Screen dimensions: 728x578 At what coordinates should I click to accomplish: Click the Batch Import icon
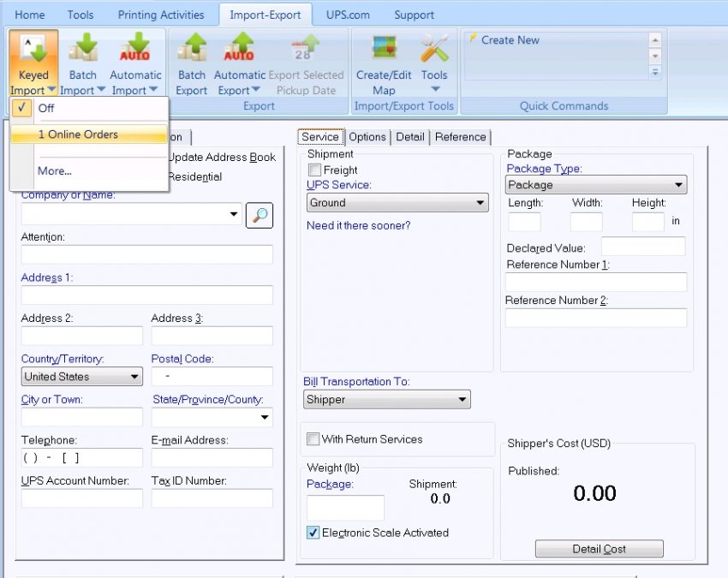pos(82,47)
